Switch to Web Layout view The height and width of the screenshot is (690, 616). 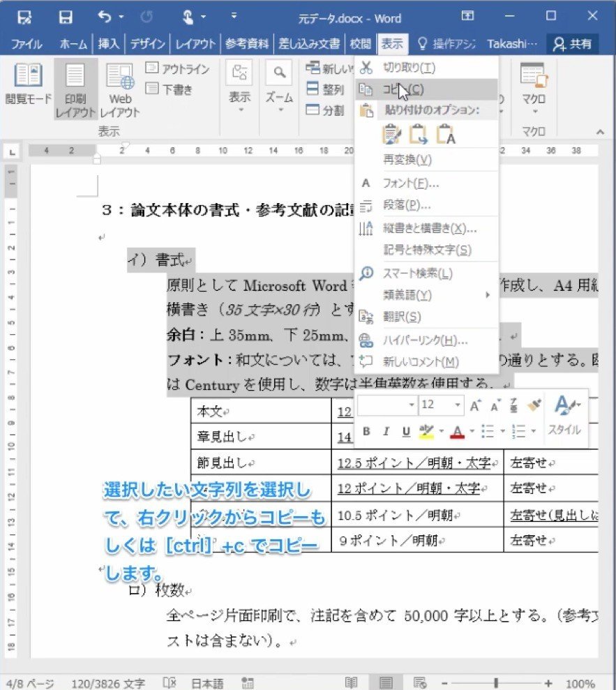pos(120,90)
